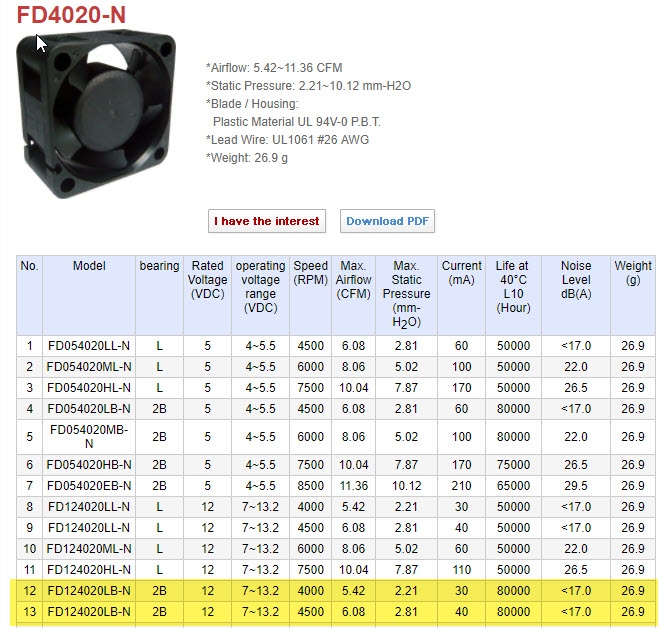Click the Airflow 5.42~11.36 CFM spec line
Image resolution: width=668 pixels, height=628 pixels.
coord(274,68)
